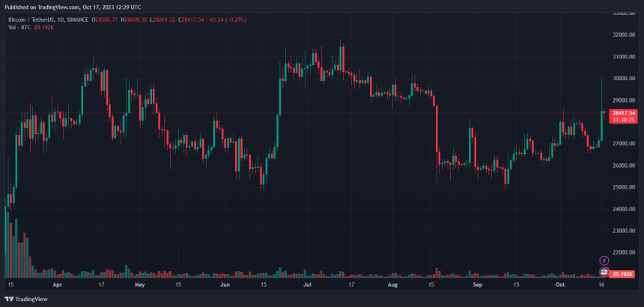Select the Sep marker on the time axis
This screenshot has height=307, width=644.
[x=477, y=285]
